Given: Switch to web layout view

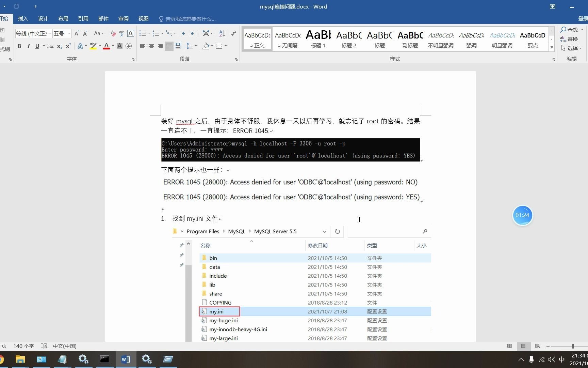Looking at the screenshot, I should click(x=537, y=346).
